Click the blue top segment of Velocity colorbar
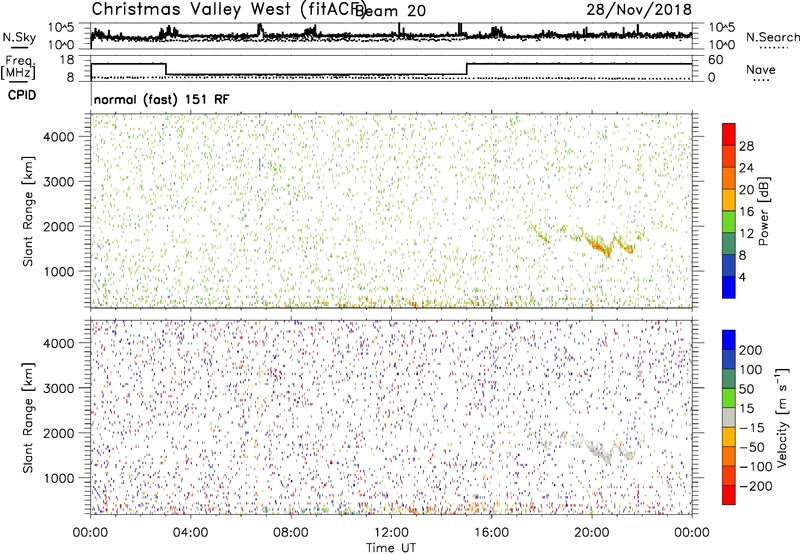800x554 pixels. [729, 340]
